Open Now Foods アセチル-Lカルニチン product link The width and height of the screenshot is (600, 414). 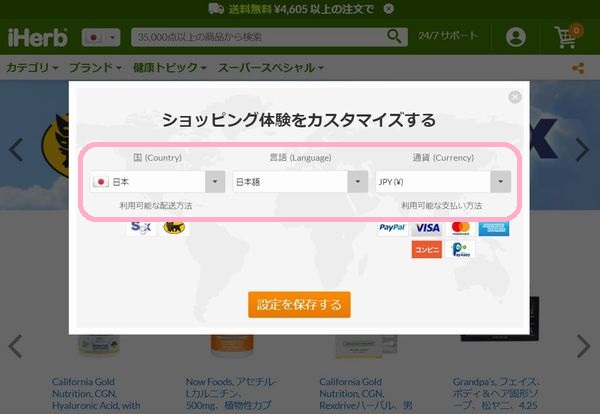[x=231, y=394]
